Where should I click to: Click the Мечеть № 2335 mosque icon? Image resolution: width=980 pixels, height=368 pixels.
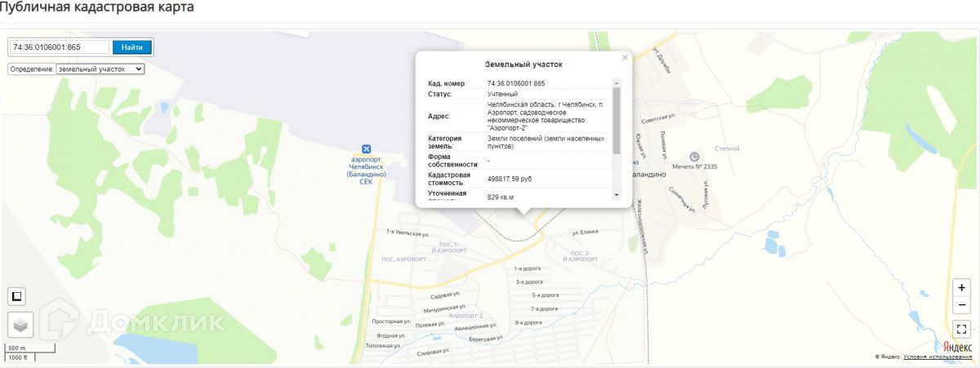click(x=695, y=156)
